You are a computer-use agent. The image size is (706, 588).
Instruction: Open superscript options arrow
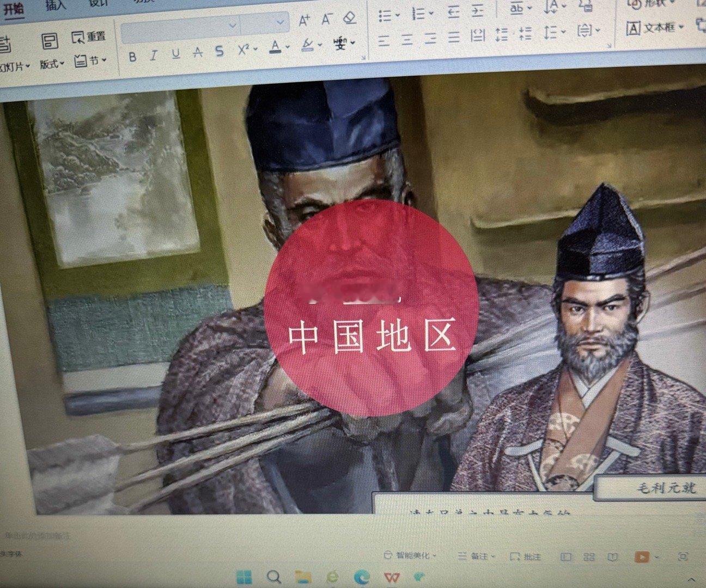pos(254,50)
